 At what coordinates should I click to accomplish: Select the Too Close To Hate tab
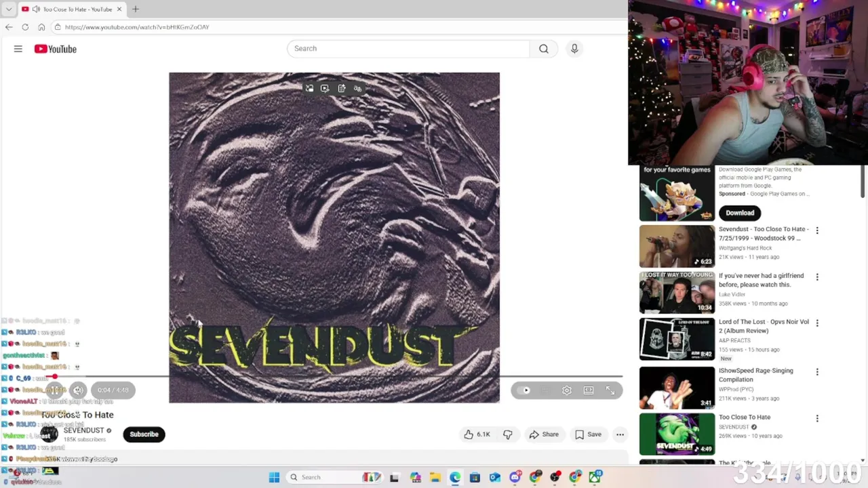[x=71, y=9]
